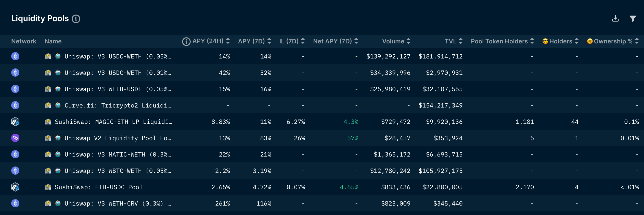The image size is (644, 215).
Task: Select the 44 holders cell
Action: (x=575, y=122)
